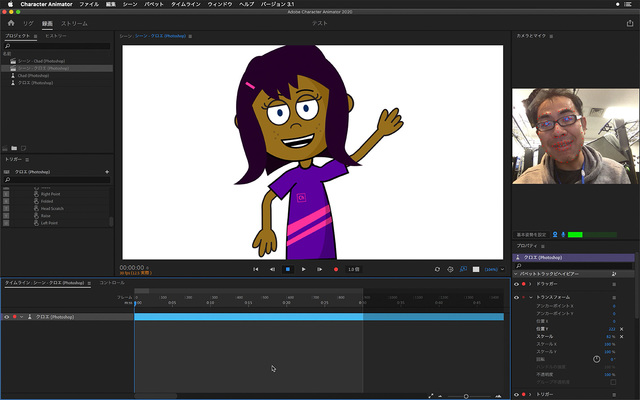Toggle visibility of ドラッガー behavior
The height and width of the screenshot is (400, 640).
517,284
